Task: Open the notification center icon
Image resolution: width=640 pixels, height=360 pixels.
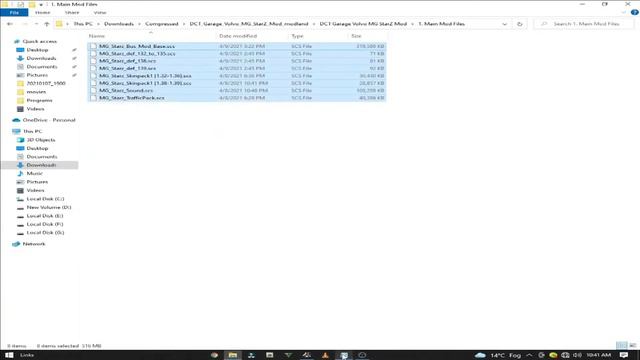Action: 624,355
